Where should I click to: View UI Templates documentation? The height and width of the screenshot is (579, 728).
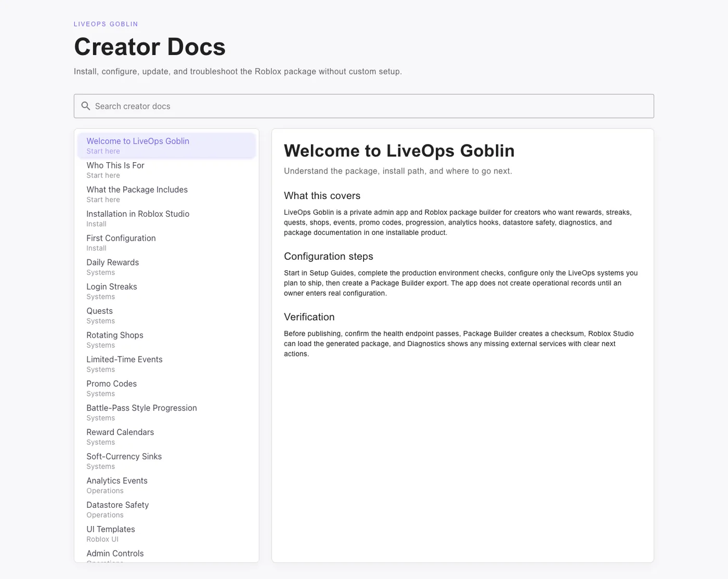(x=166, y=534)
